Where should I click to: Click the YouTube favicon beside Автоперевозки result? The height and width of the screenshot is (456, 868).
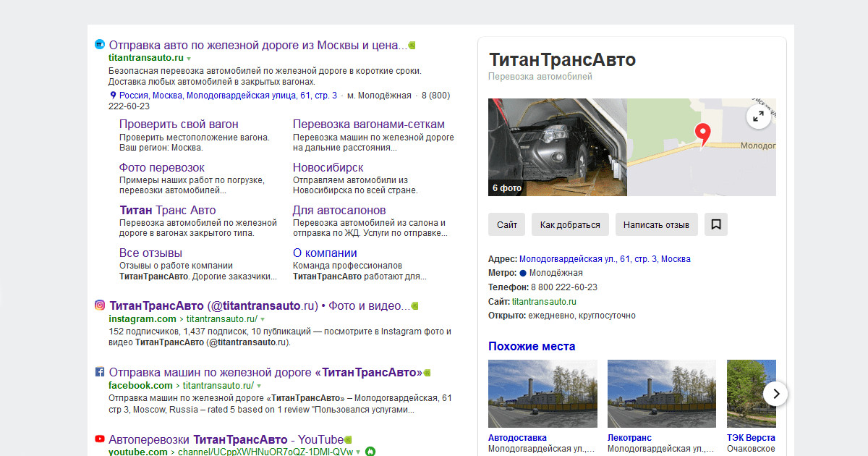[x=100, y=439]
